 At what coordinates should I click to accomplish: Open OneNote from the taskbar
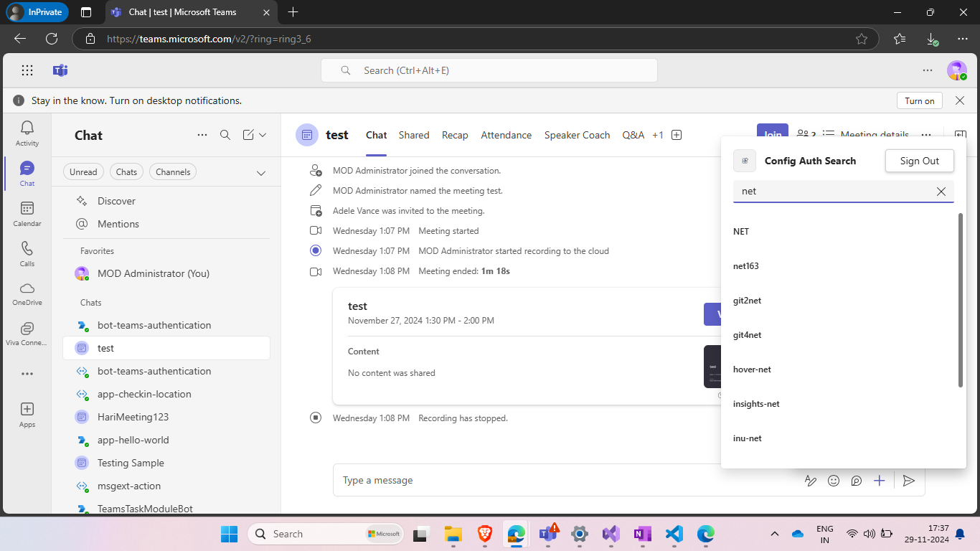click(642, 534)
